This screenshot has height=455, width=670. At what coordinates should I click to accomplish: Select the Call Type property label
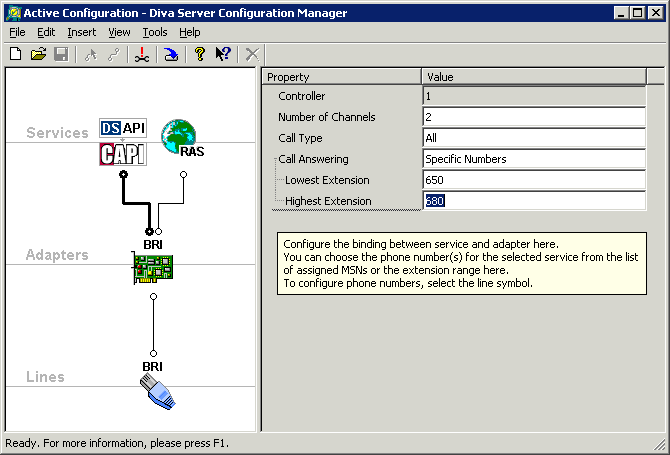(300, 138)
